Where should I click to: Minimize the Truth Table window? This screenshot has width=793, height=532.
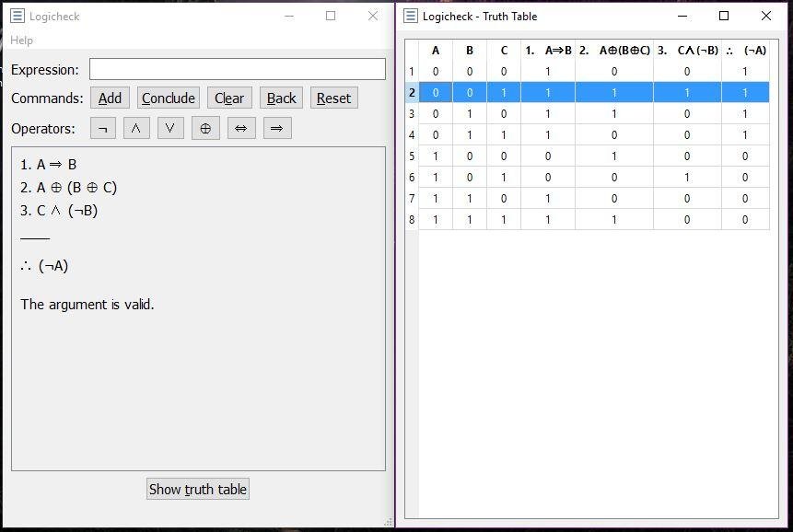pyautogui.click(x=682, y=17)
